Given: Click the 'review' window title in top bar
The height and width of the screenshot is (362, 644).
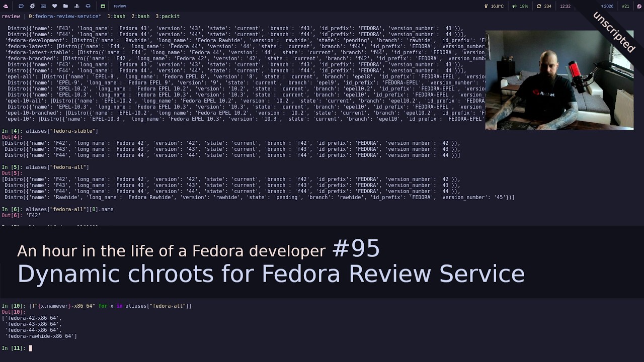Looking at the screenshot, I should (x=120, y=6).
